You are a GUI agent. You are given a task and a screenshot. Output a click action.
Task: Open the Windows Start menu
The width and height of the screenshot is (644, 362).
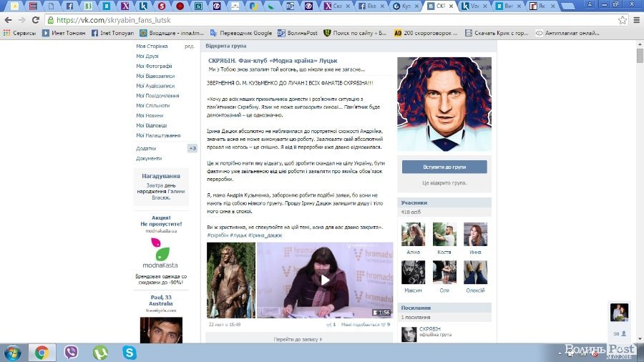click(12, 352)
